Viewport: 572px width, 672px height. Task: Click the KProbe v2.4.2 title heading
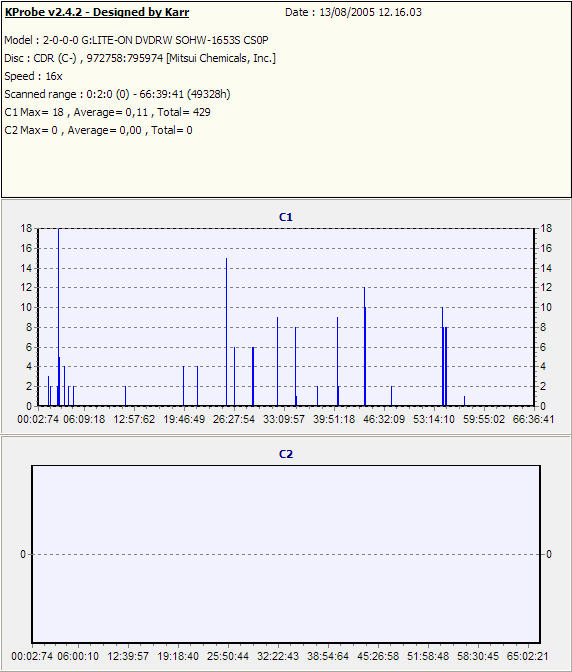(x=97, y=12)
